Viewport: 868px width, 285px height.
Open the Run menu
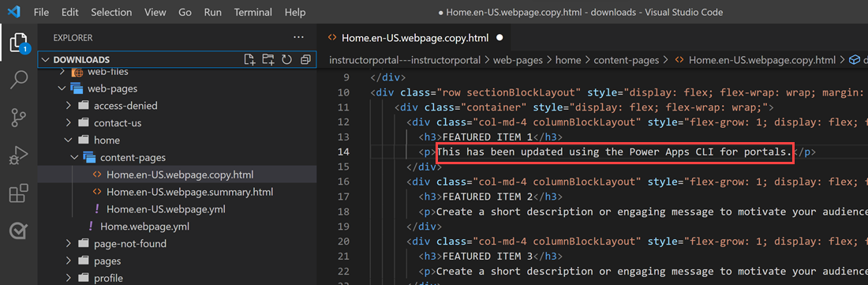pyautogui.click(x=212, y=12)
